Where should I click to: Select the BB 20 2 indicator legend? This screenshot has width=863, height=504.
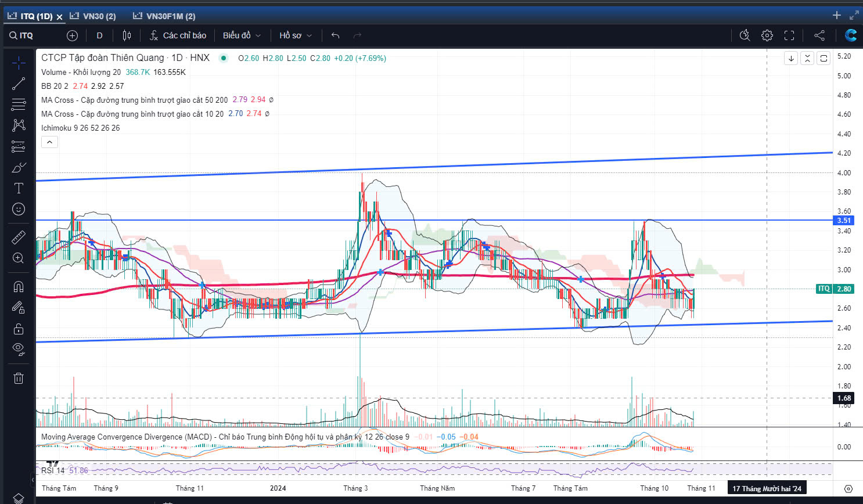(x=55, y=86)
